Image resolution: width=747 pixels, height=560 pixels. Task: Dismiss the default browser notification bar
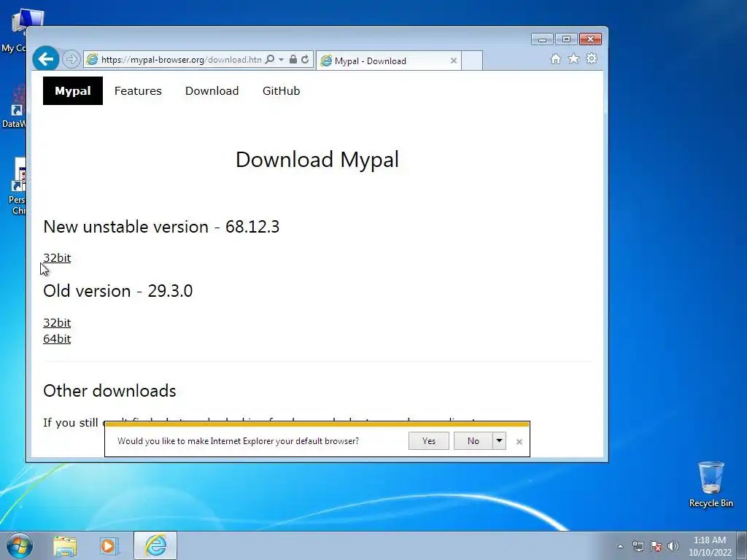519,442
